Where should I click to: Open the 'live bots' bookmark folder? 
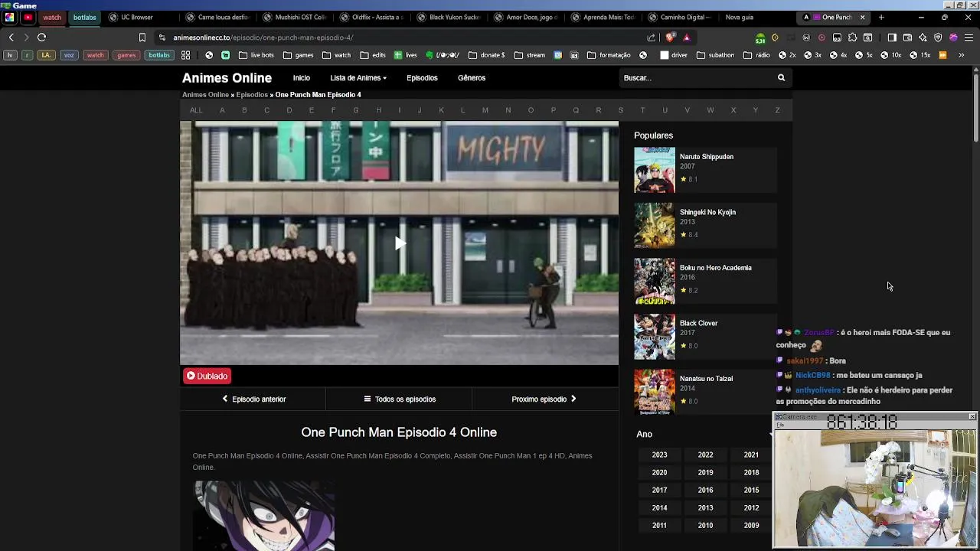tap(256, 55)
